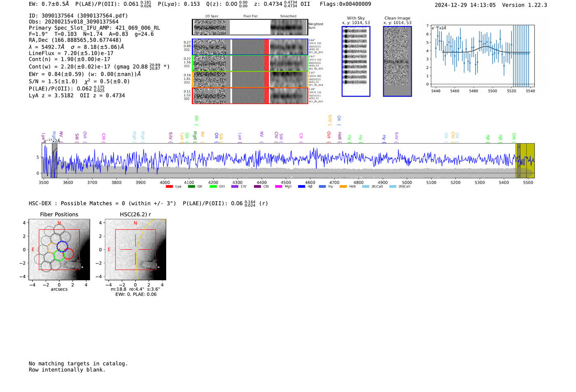Open the Weighted Sum 2D spectrum strip

[250, 27]
